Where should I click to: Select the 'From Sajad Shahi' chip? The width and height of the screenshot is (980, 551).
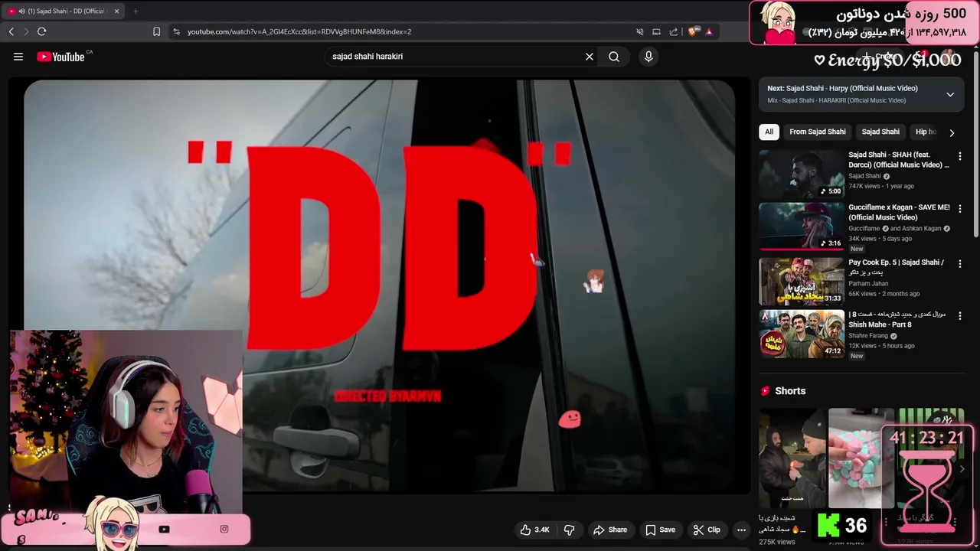point(818,132)
